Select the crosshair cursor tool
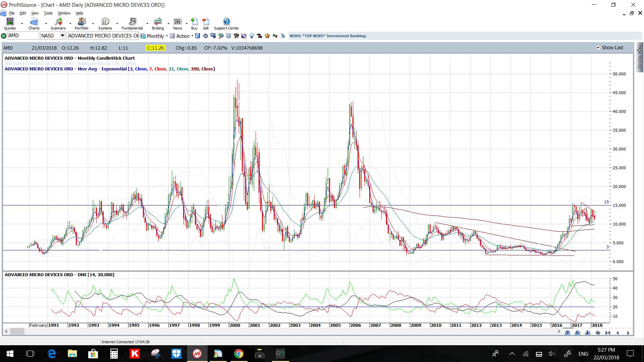This screenshot has width=644, height=362. 205,36
